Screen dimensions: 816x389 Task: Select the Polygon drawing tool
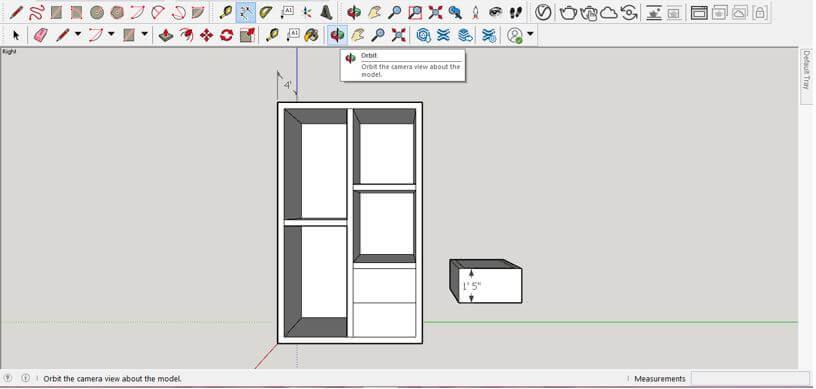pyautogui.click(x=117, y=12)
